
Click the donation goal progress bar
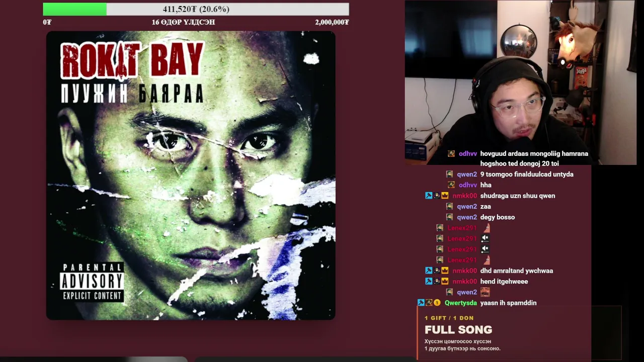coord(196,9)
